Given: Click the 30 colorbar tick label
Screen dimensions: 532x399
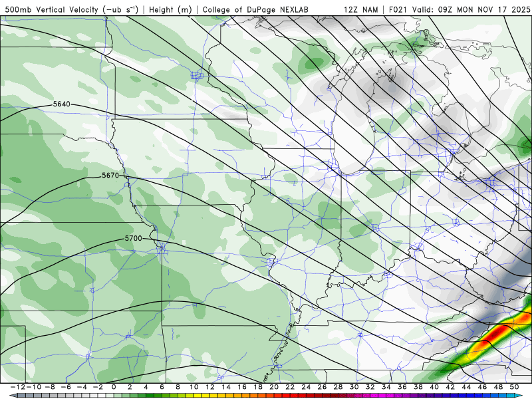Looking at the screenshot, I should click(354, 387).
